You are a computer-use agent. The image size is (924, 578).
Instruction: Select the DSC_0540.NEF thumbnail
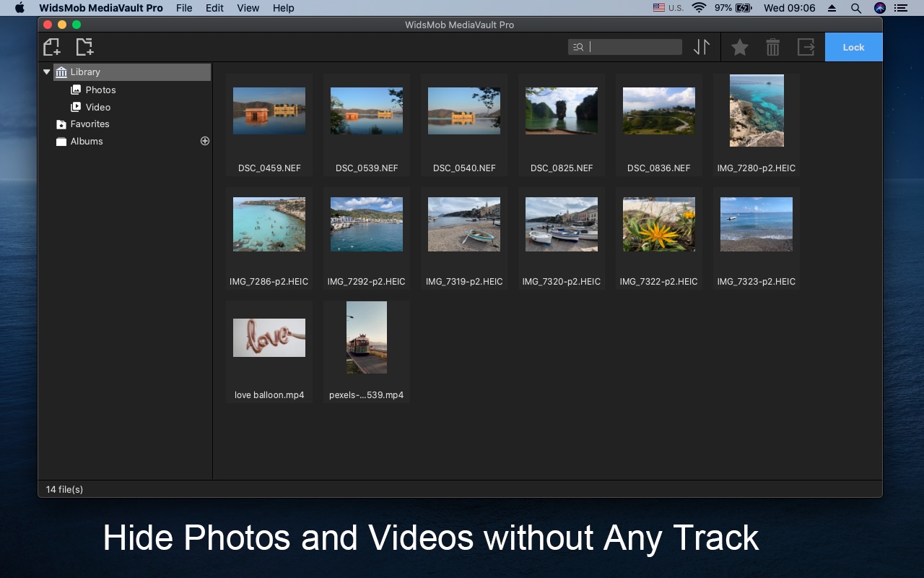click(464, 111)
